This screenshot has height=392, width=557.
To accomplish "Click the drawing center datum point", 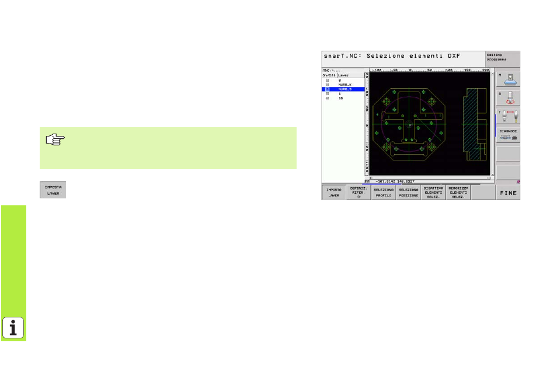I will (409, 124).
